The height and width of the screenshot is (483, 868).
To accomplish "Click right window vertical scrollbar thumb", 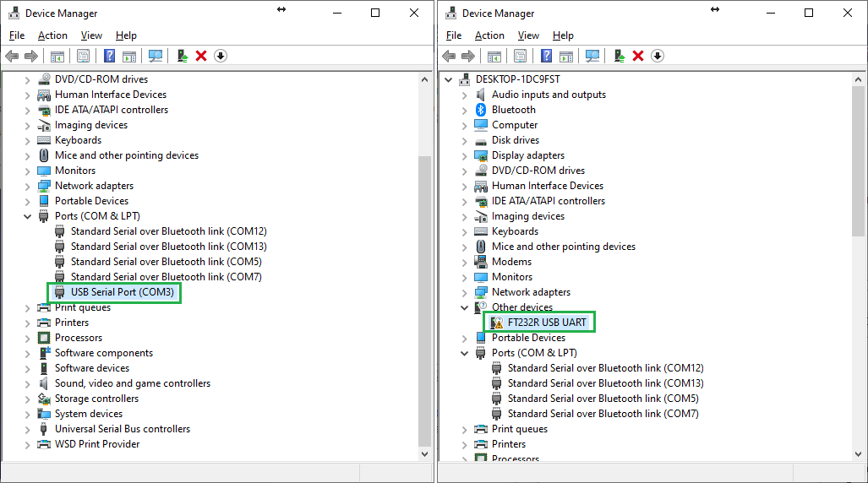I will click(858, 161).
